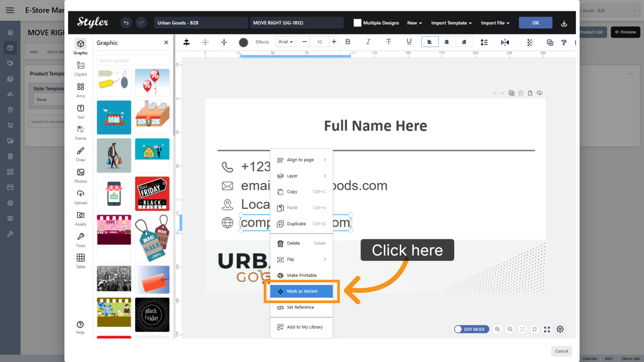
Task: Open the Tools panel
Action: point(80,240)
